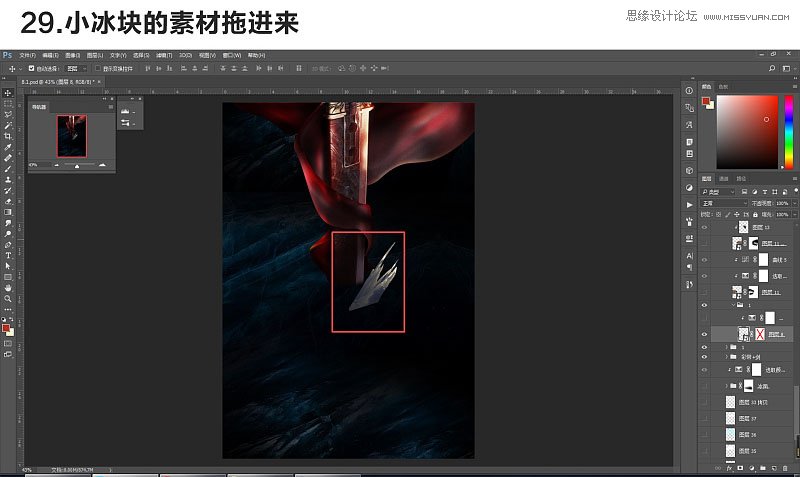Screen dimensions: 800x477
Task: Open the Navigator panel flyout menu
Action: click(111, 107)
